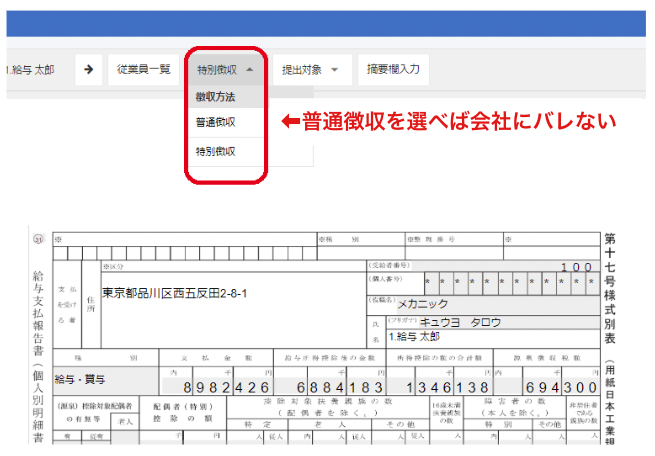
Task: Expand the 提出対象 dropdown
Action: 310,70
